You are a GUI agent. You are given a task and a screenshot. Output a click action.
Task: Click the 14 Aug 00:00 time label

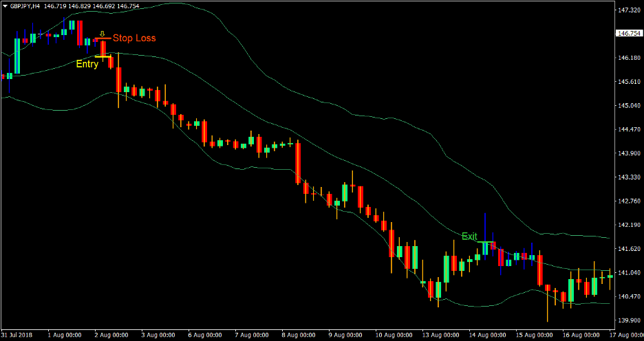click(489, 335)
